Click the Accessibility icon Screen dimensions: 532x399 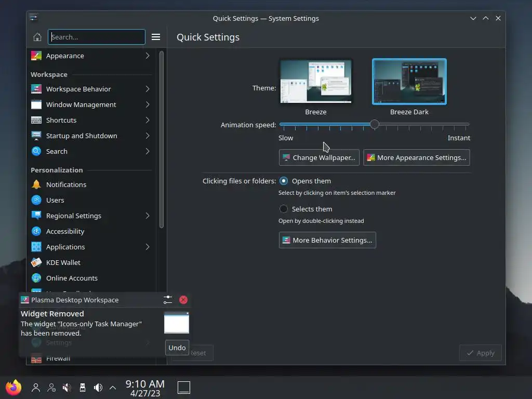[36, 231]
